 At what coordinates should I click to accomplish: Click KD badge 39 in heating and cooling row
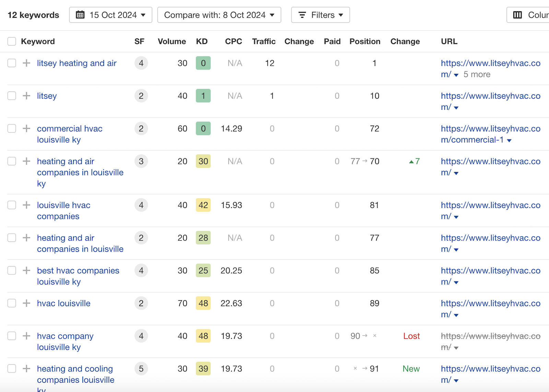tap(203, 369)
